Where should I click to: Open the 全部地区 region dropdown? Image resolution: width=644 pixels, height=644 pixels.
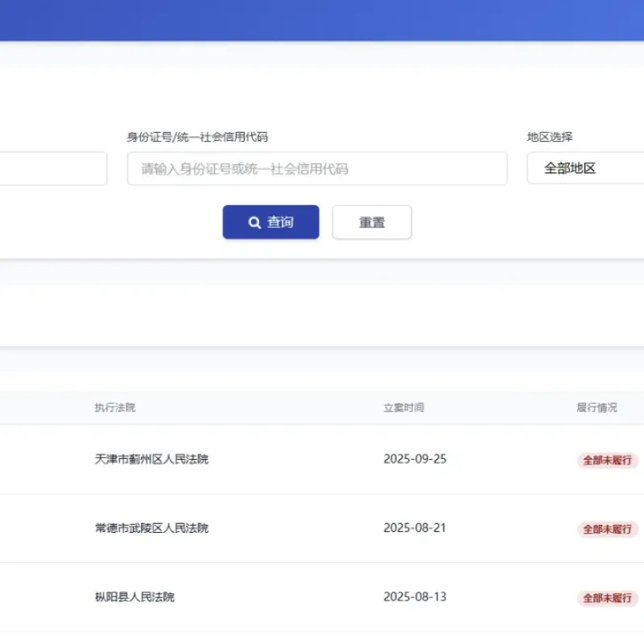click(x=586, y=167)
